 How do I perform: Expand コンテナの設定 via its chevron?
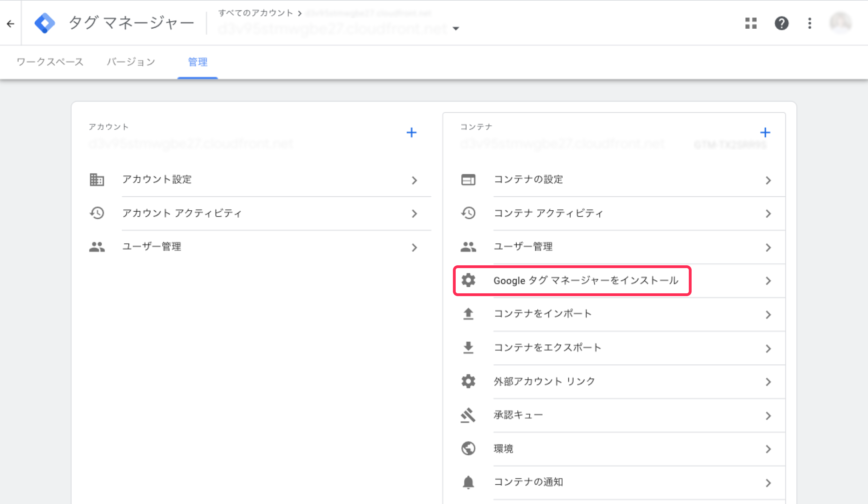point(768,180)
